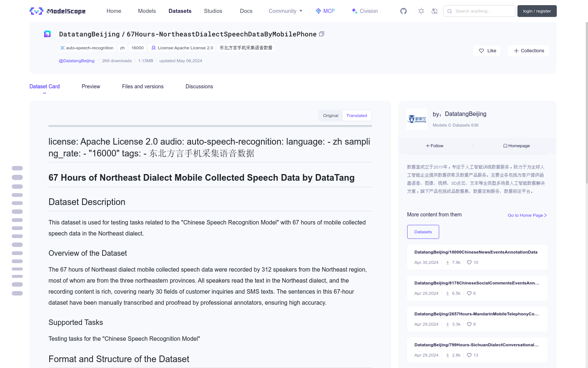Open the MCP diamond icon link
Image resolution: width=588 pixels, height=368 pixels.
click(325, 11)
